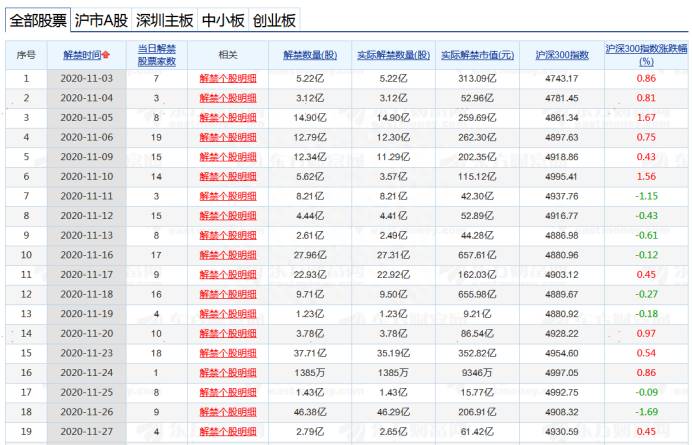Open 解禁个股明细 for 2020-11-03
Image resolution: width=692 pixels, height=445 pixels.
click(228, 79)
